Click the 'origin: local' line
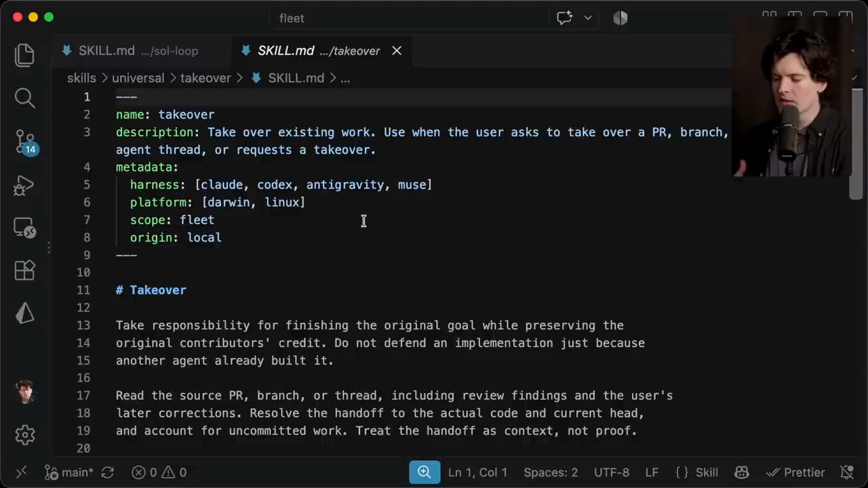 tap(176, 238)
